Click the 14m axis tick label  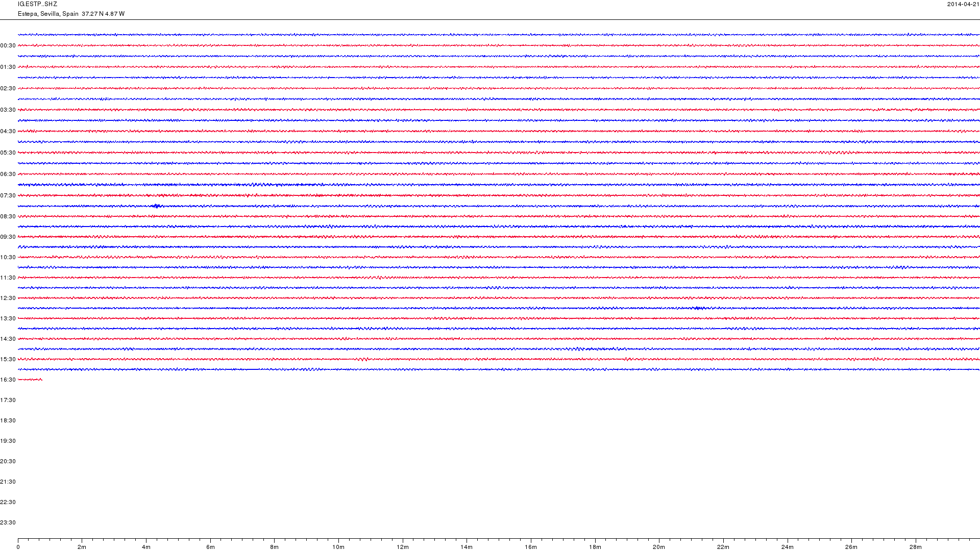tap(467, 547)
